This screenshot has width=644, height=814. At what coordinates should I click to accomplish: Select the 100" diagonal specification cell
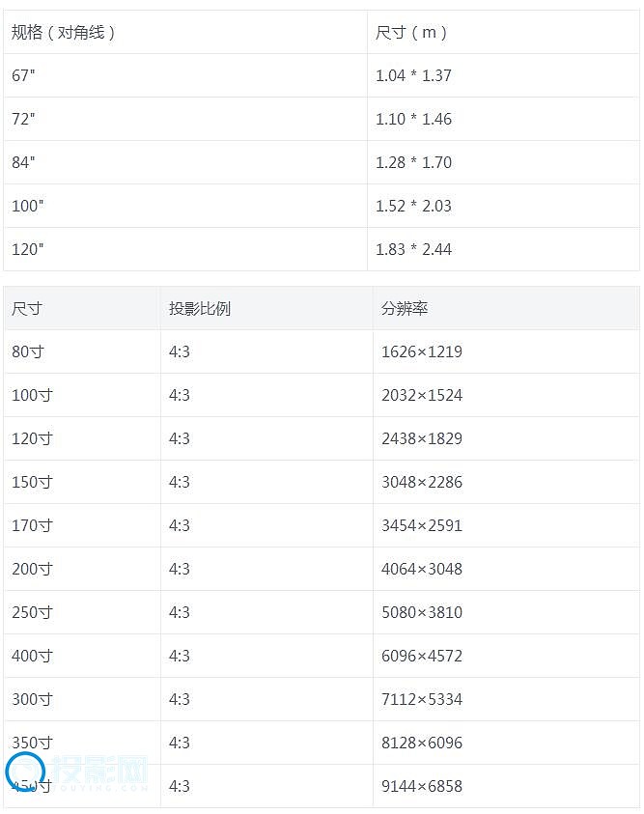point(28,206)
